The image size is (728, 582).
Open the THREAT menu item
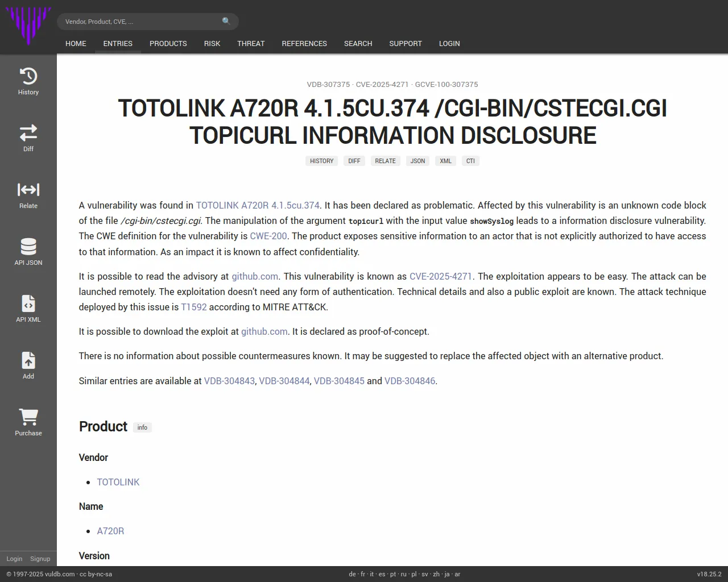[x=251, y=43]
